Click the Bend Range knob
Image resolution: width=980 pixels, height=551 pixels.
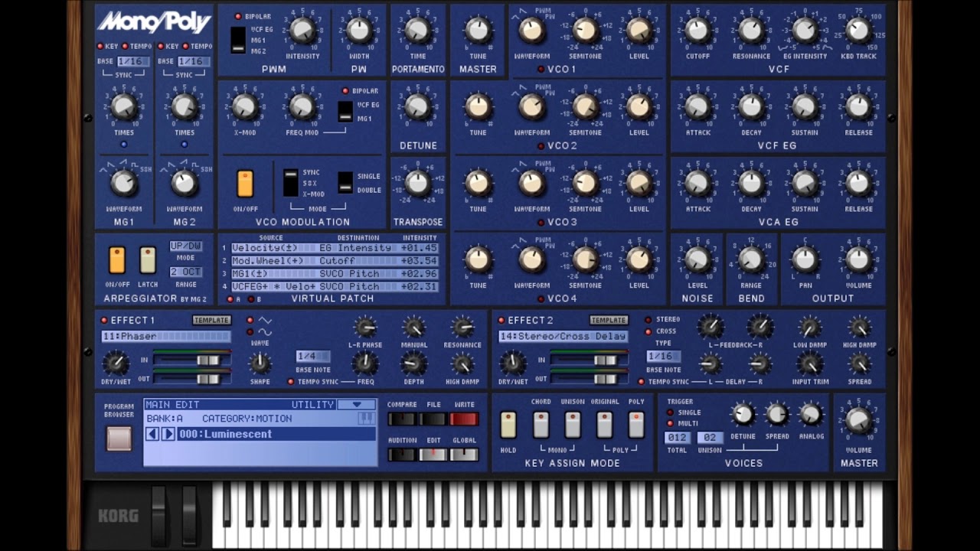tap(751, 259)
